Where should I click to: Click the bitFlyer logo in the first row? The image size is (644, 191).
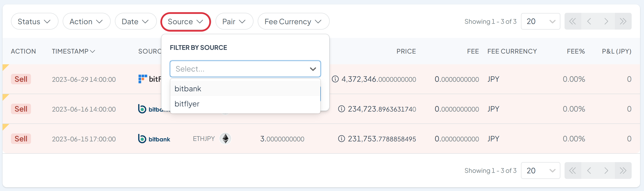(x=150, y=79)
